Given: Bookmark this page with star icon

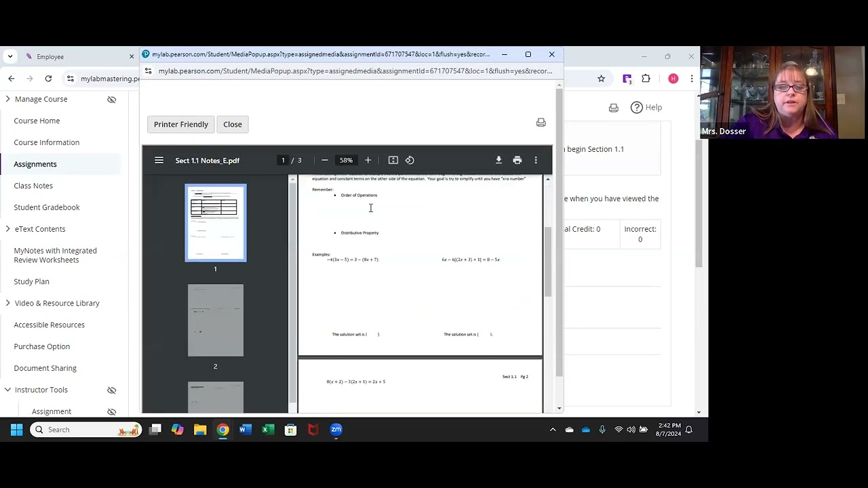Looking at the screenshot, I should pyautogui.click(x=601, y=79).
